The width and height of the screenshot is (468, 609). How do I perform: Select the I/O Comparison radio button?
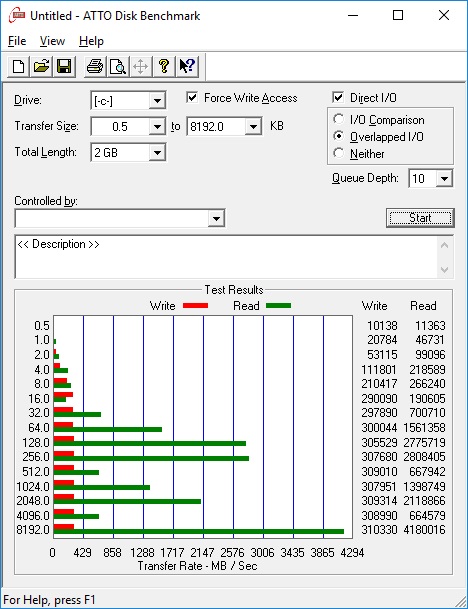(x=339, y=119)
